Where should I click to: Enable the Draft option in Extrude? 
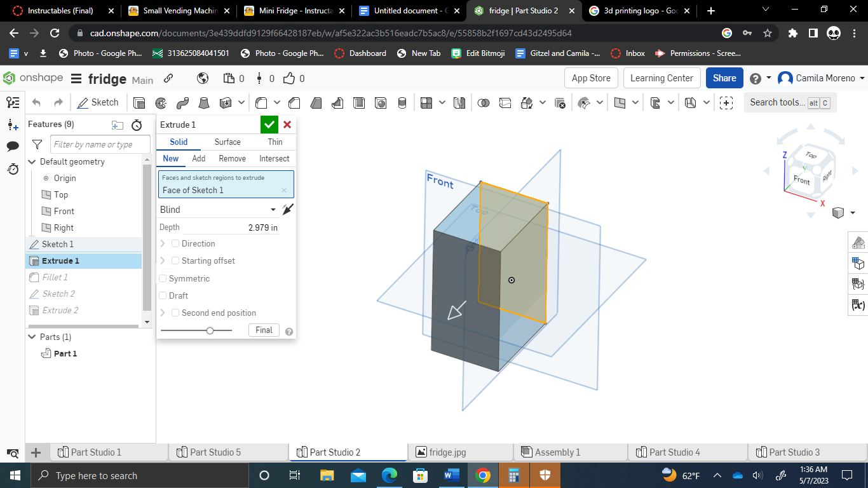click(x=163, y=295)
